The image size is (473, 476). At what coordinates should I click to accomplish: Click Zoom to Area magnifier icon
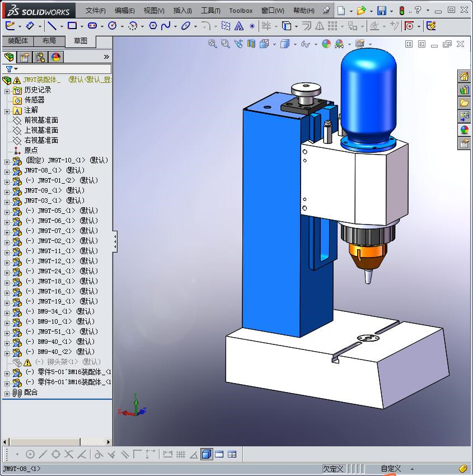pos(226,44)
